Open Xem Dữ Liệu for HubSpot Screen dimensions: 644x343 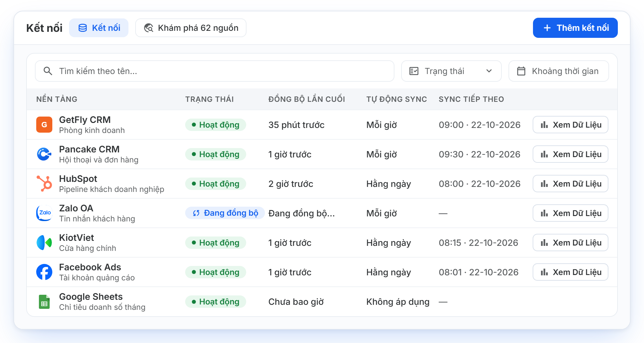pyautogui.click(x=571, y=184)
